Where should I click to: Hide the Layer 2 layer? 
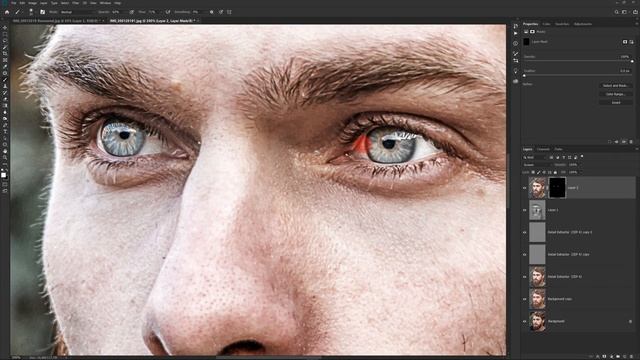(524, 188)
